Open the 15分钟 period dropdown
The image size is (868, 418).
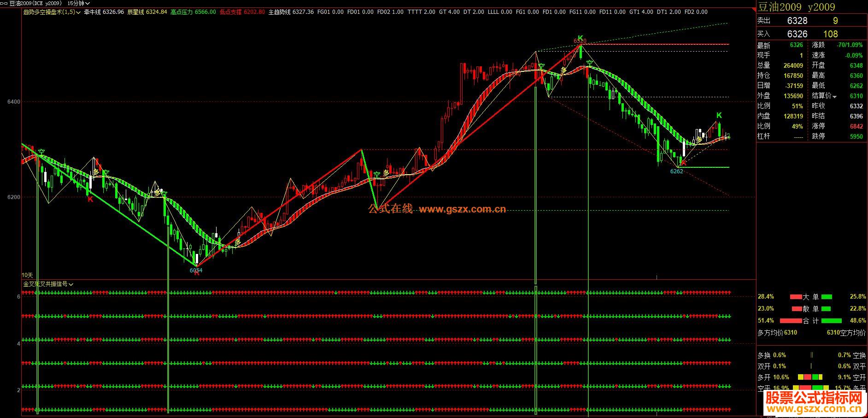pyautogui.click(x=79, y=3)
